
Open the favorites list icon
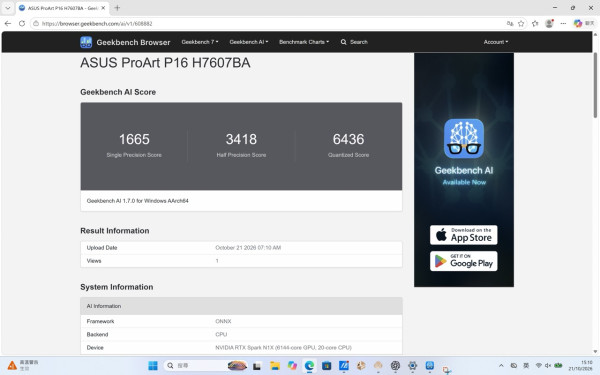pyautogui.click(x=535, y=23)
